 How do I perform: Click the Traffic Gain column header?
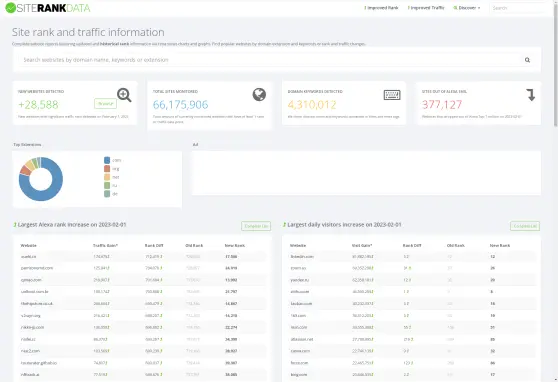(x=105, y=246)
